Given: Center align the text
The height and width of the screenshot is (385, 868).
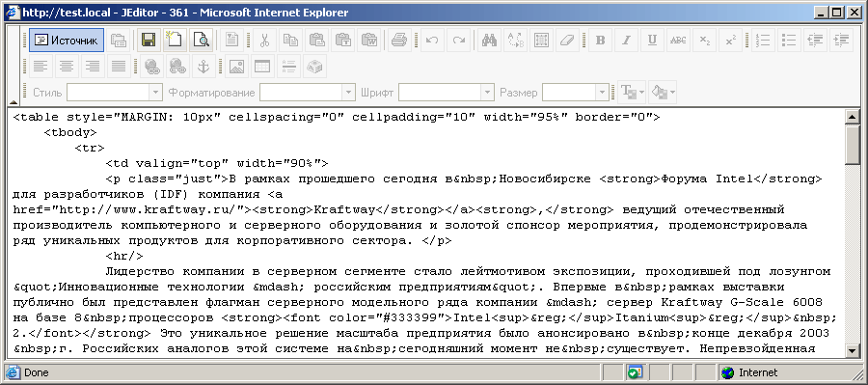Looking at the screenshot, I should (67, 67).
